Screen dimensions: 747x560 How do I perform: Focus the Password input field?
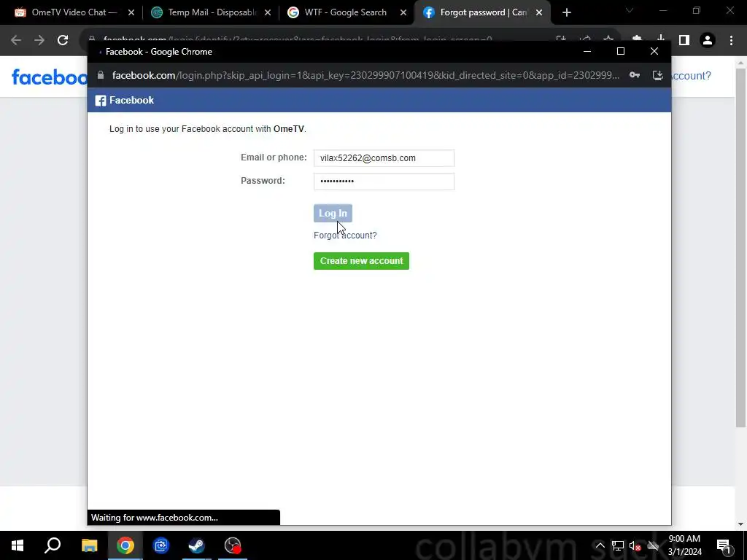384,181
